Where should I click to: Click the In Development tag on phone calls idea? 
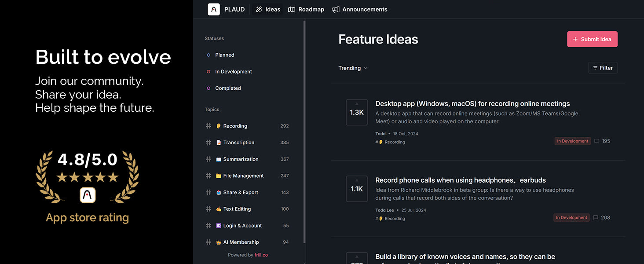coord(571,218)
